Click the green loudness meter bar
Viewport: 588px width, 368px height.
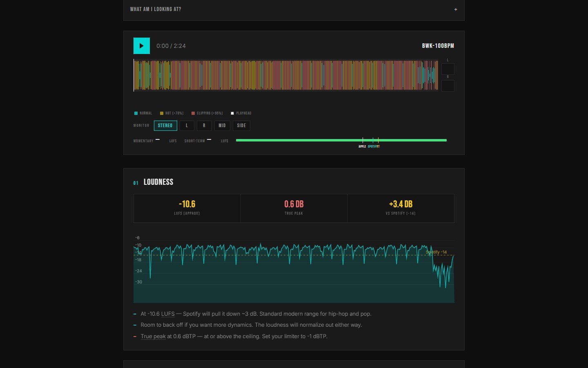coord(341,140)
